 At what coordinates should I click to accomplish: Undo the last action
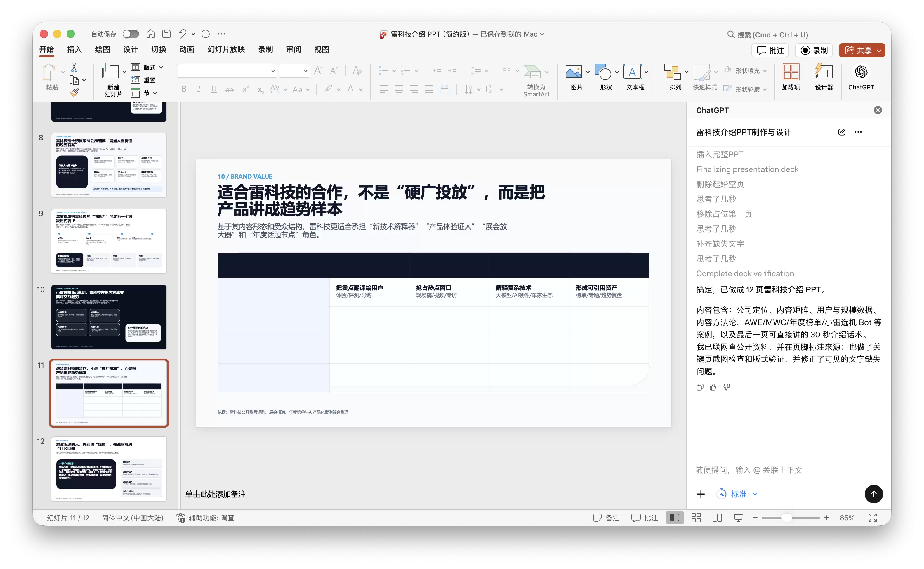(x=183, y=34)
